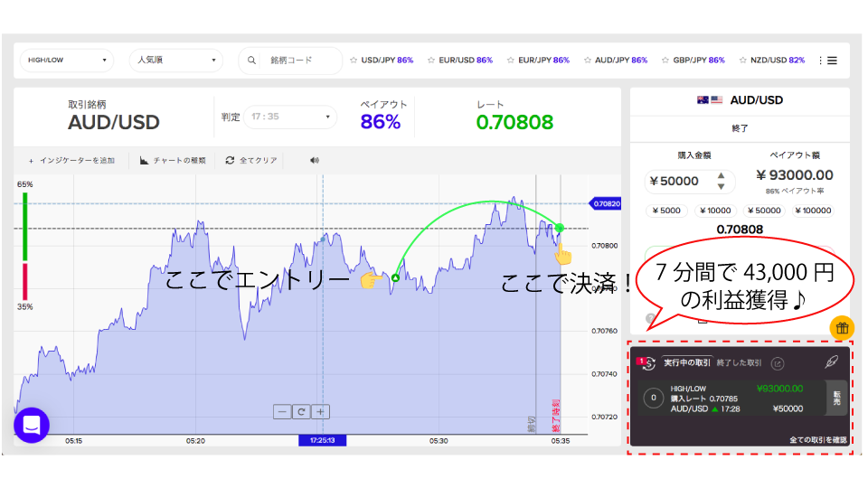
Task: Click the 17:25:13 time marker on the axis
Action: (x=322, y=440)
